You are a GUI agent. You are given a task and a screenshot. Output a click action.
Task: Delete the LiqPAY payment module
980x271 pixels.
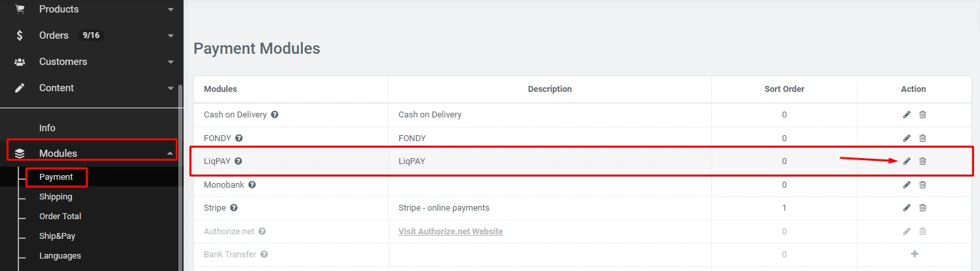pos(922,161)
